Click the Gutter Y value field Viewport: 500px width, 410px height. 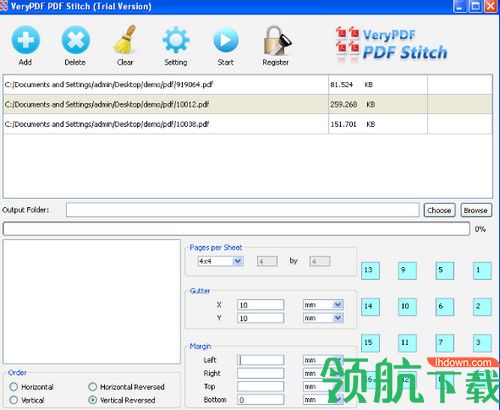[260, 318]
